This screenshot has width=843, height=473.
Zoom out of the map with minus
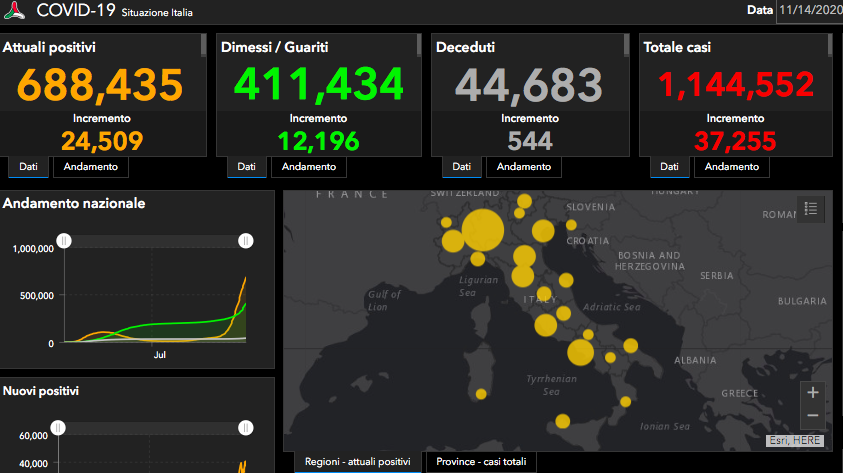click(x=813, y=416)
